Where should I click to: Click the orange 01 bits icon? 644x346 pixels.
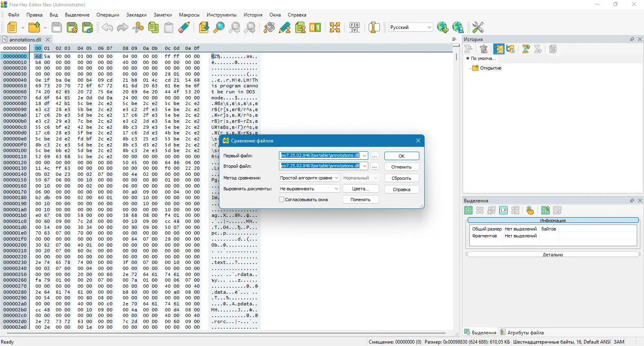point(315,27)
